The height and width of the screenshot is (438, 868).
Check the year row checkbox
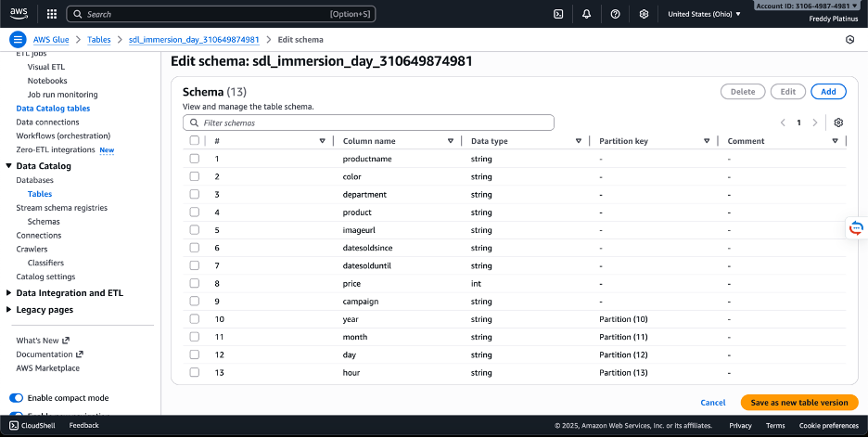(195, 319)
